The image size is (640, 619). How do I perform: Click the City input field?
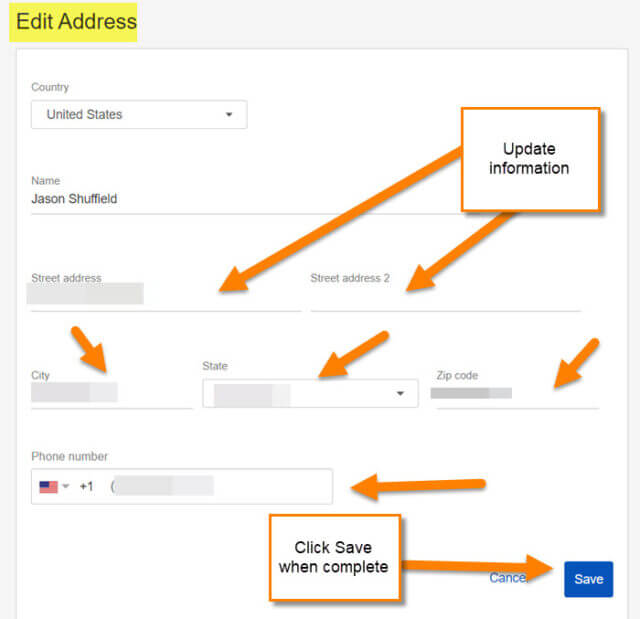tap(111, 393)
